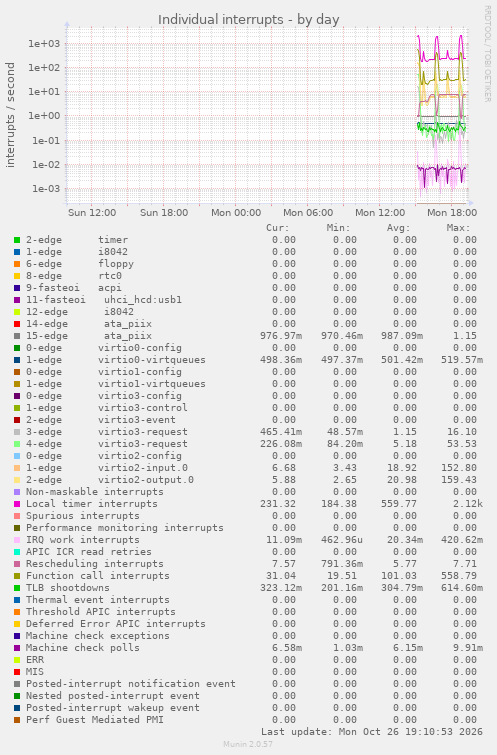Click the Posted-interrupt notification event label
The image size is (497, 755).
[x=131, y=684]
